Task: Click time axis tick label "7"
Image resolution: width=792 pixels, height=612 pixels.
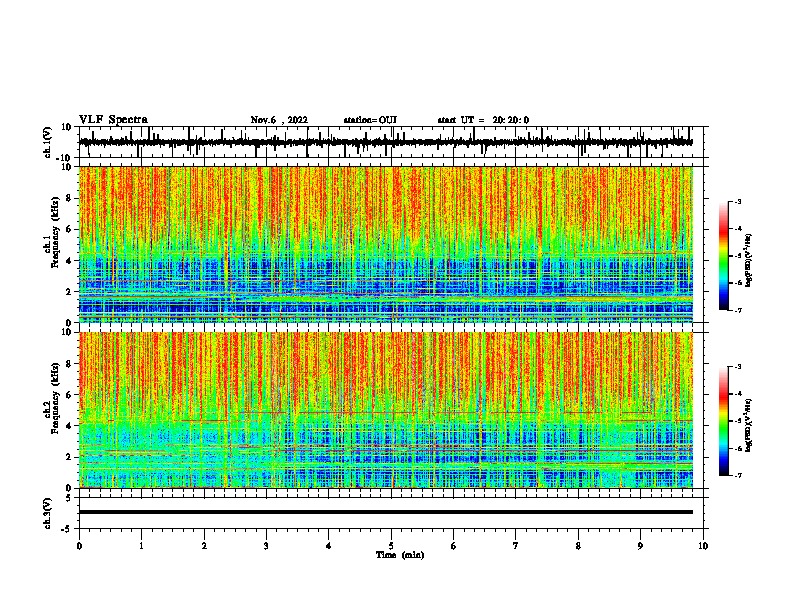Action: point(516,545)
